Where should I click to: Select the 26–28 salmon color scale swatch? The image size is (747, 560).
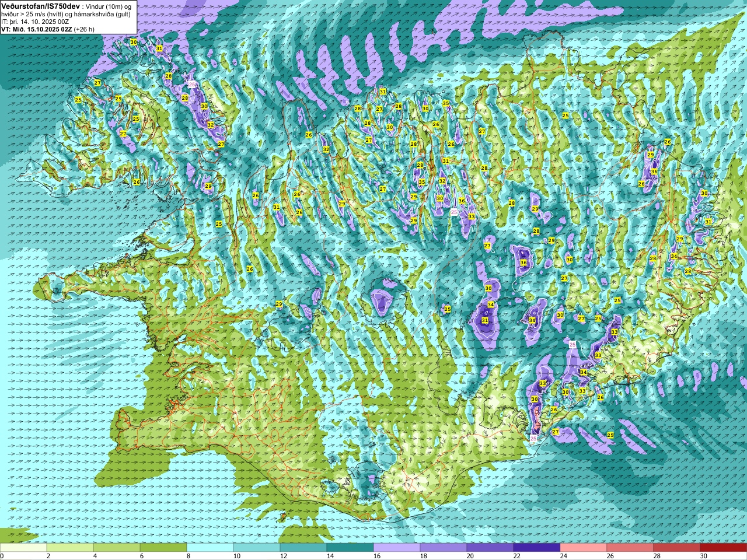[630, 547]
